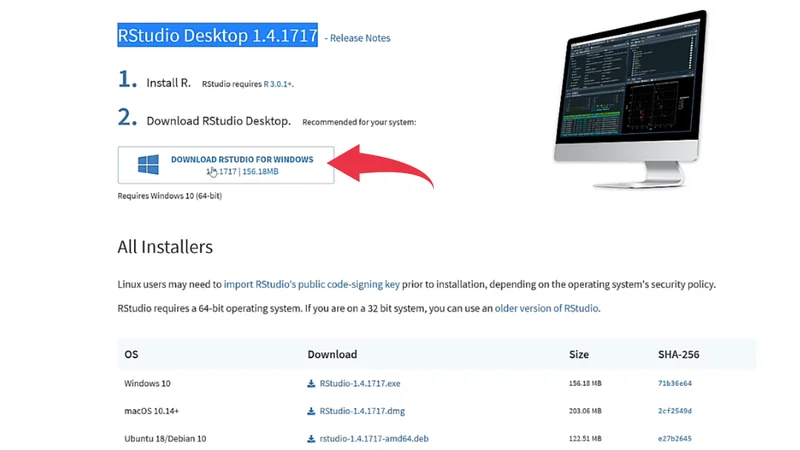Click the SHA-256 column header

click(679, 354)
